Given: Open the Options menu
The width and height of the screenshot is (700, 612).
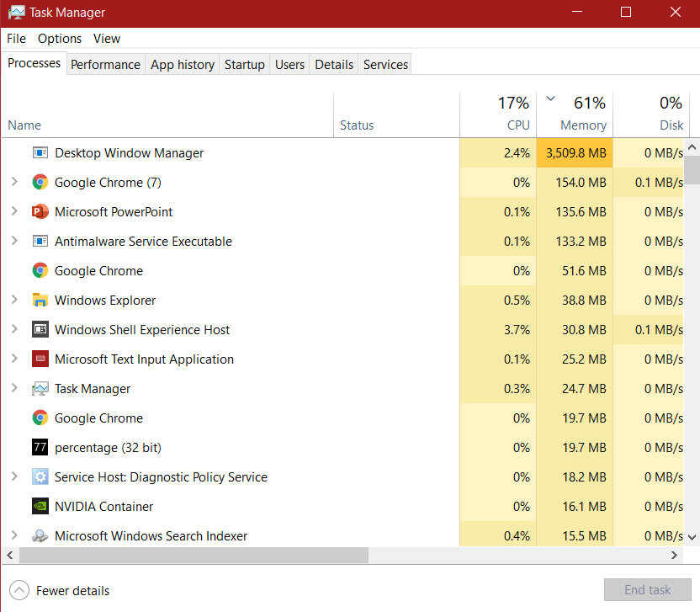Looking at the screenshot, I should tap(60, 39).
